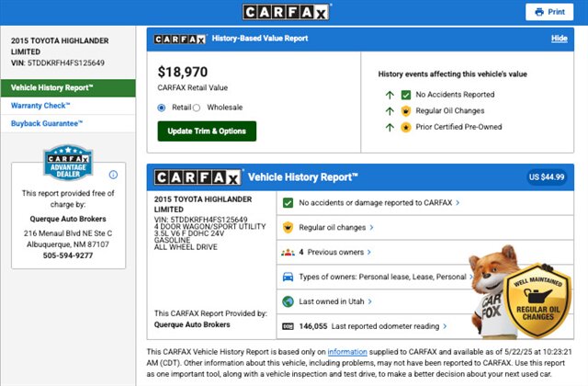Open info icon beside Advantage Dealer badge
Viewport: 588px width, 386px height.
[113, 175]
